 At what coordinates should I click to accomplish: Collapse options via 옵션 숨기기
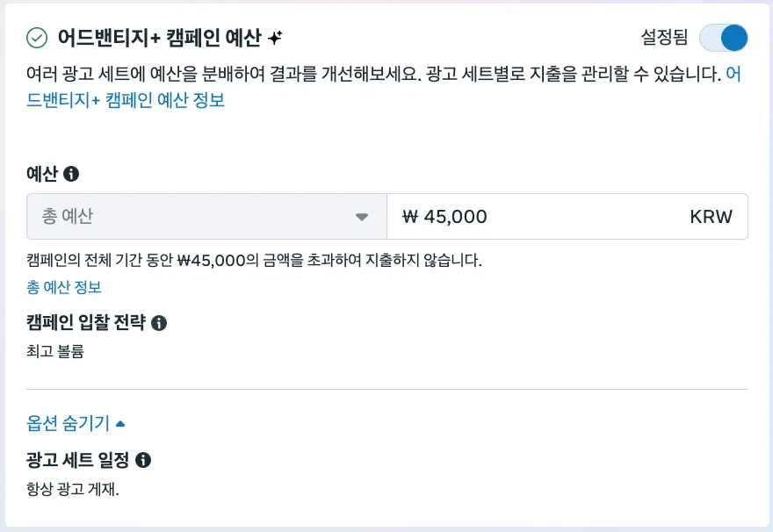pyautogui.click(x=69, y=423)
